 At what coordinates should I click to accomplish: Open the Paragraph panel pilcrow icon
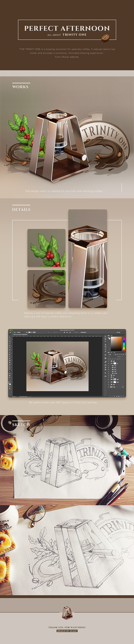point(106,352)
